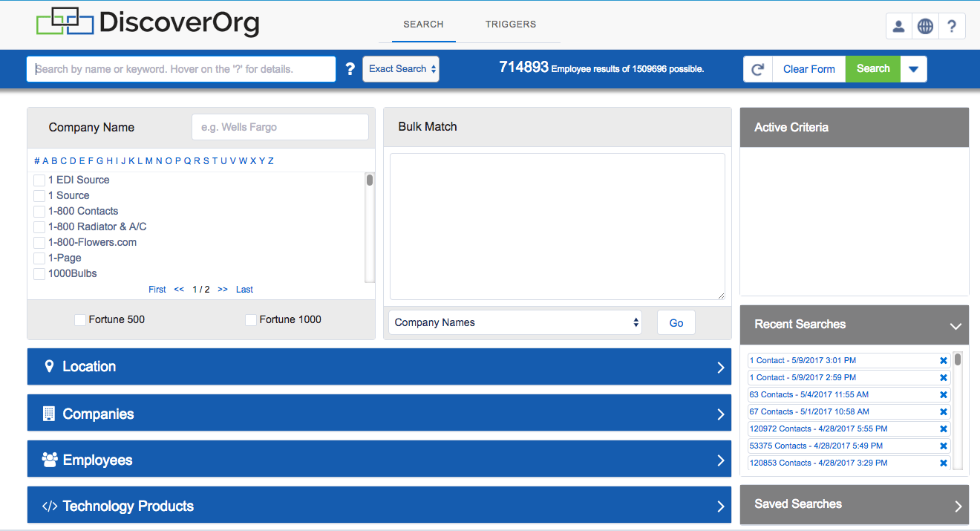980x531 pixels.
Task: Switch to the Triggers tab
Action: [x=511, y=25]
